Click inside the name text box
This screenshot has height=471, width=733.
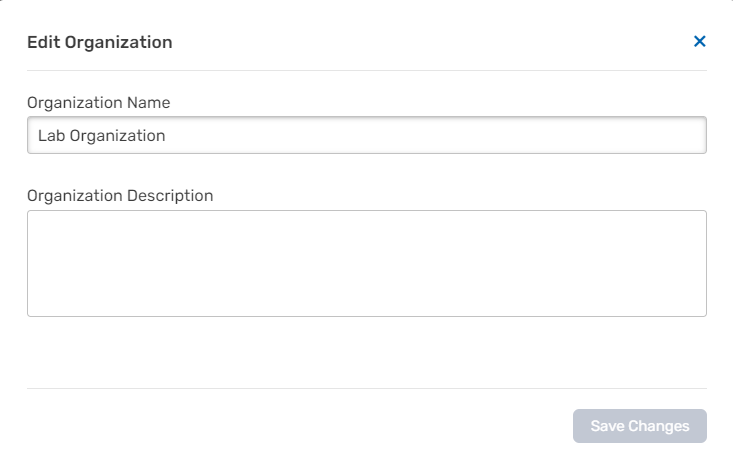coord(366,135)
